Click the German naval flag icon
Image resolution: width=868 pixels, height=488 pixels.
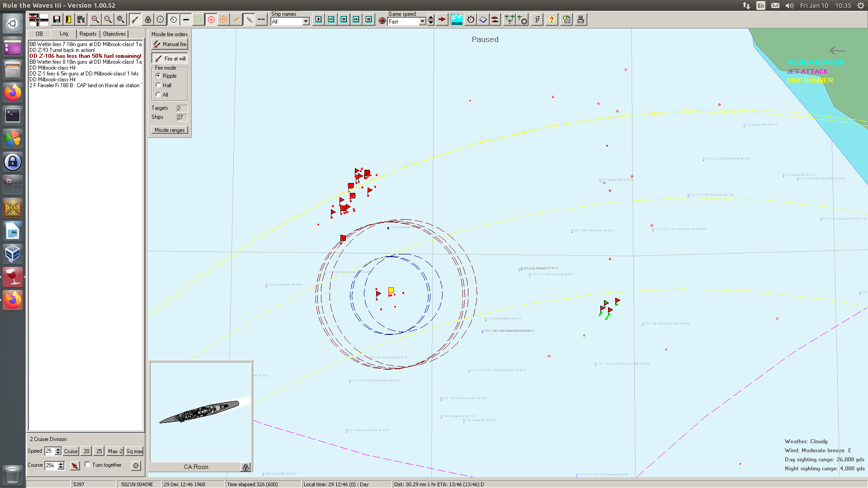[38, 19]
